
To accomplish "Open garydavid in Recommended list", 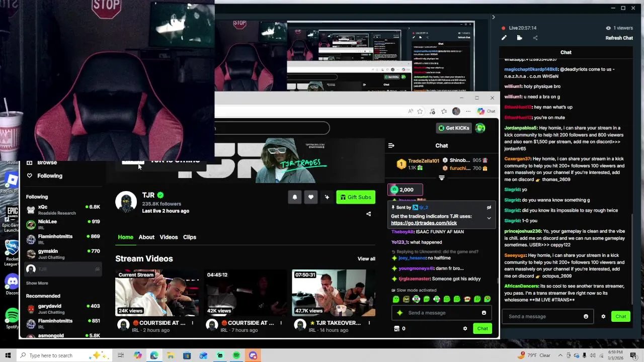I will [x=63, y=309].
